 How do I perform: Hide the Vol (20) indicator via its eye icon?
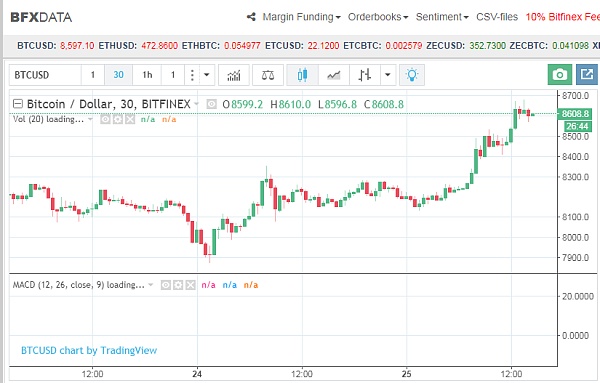coord(105,119)
